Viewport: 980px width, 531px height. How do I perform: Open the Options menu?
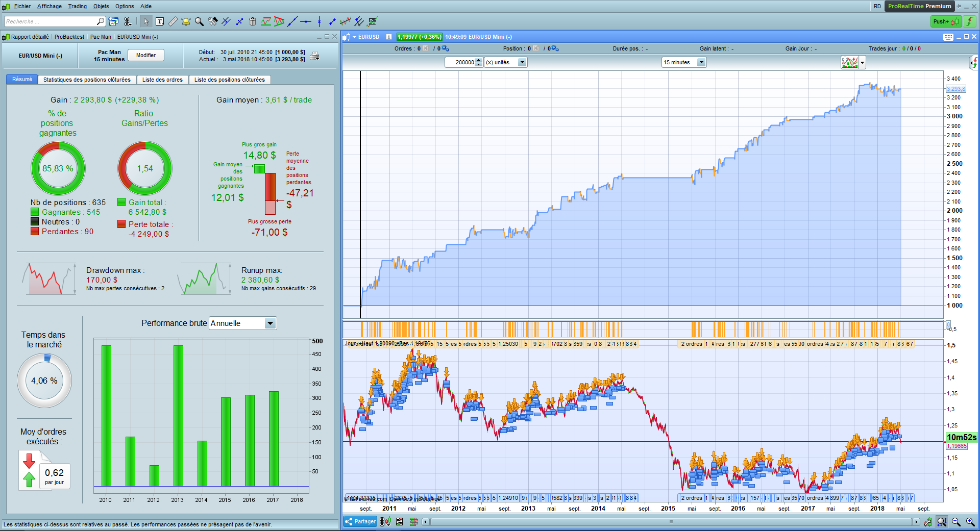(x=125, y=6)
